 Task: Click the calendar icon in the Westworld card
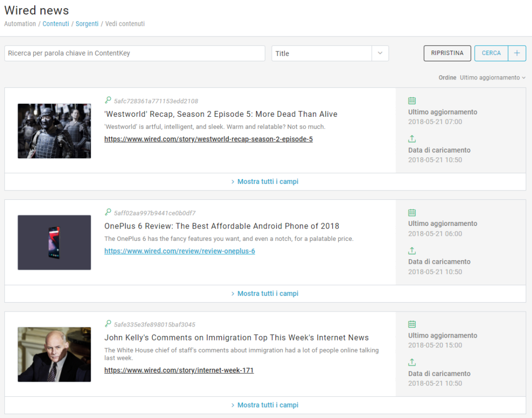[412, 101]
